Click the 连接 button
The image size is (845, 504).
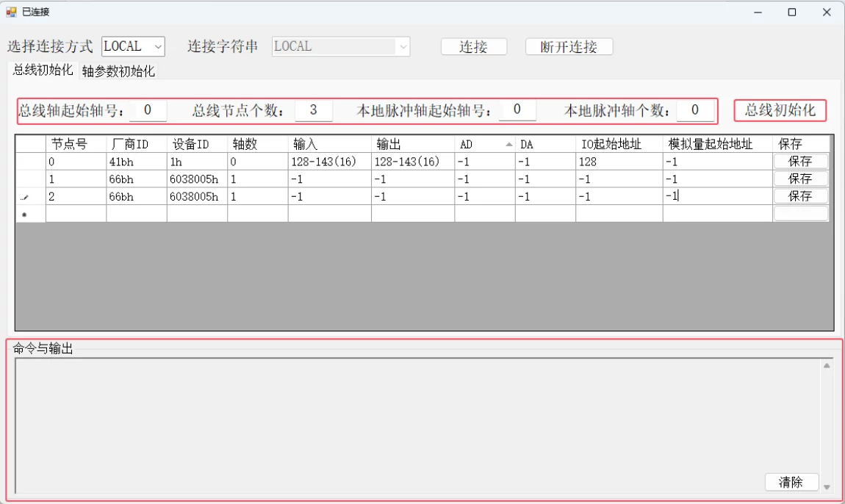click(x=473, y=46)
